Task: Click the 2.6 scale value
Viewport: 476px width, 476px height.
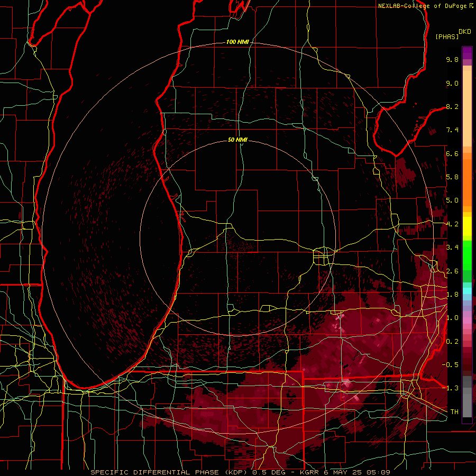Action: (x=452, y=271)
